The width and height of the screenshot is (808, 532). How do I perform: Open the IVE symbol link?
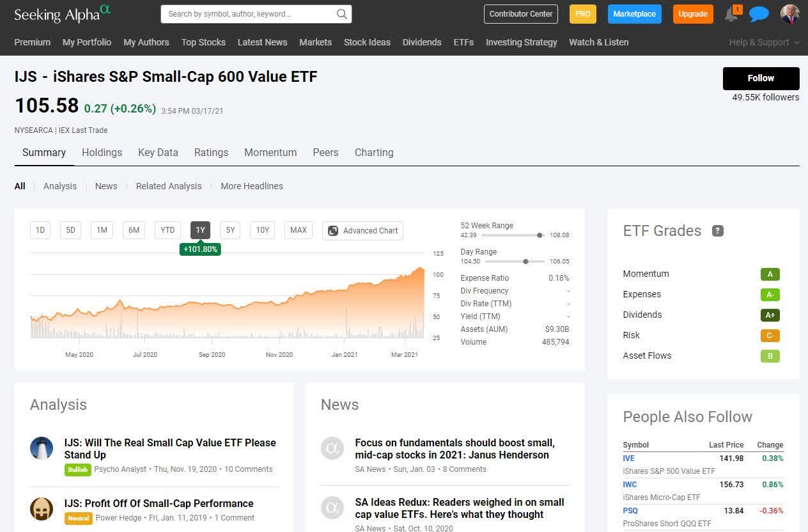[x=628, y=458]
